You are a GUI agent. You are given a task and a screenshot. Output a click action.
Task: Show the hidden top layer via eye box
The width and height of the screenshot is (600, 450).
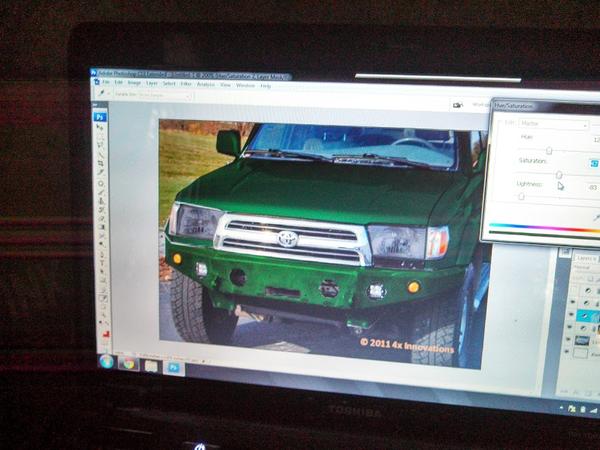[573, 290]
